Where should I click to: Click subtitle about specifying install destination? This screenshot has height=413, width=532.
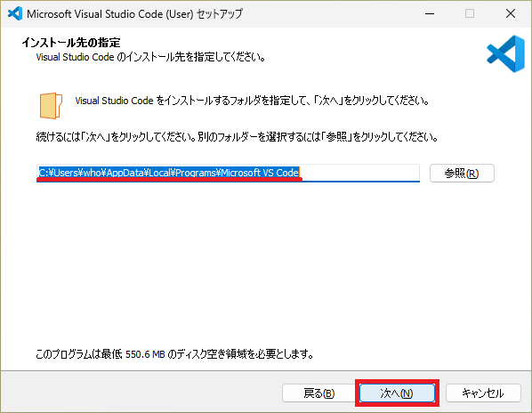(x=150, y=57)
